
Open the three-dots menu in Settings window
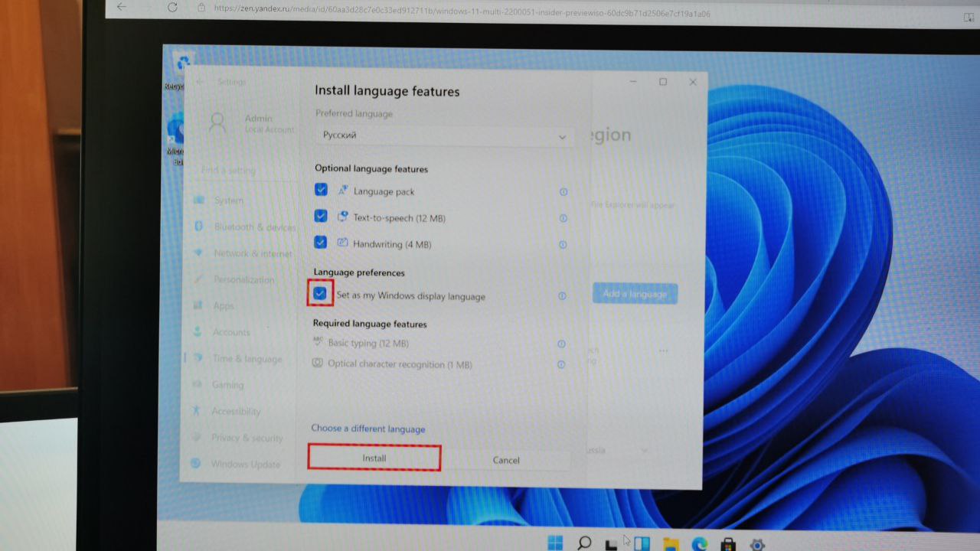663,351
